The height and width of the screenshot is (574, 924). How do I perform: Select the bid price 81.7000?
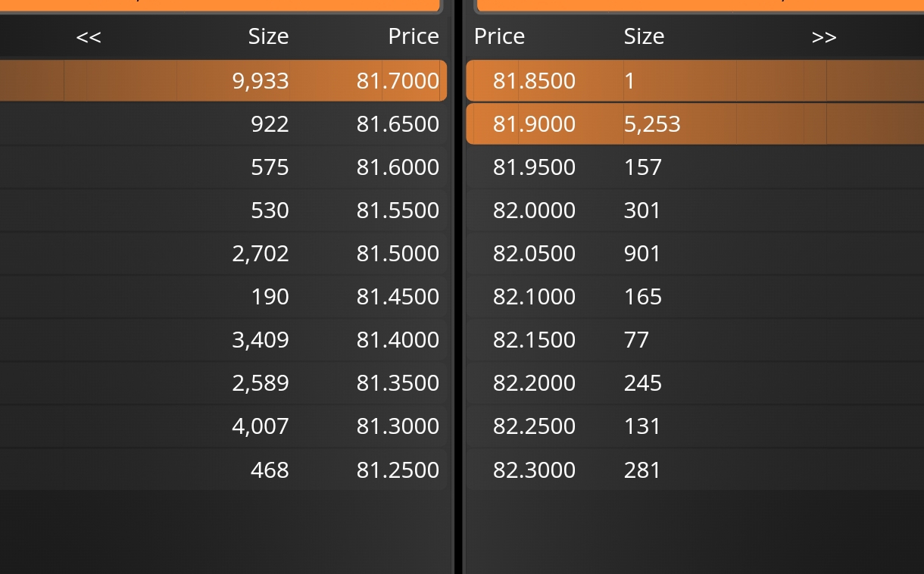click(x=398, y=80)
